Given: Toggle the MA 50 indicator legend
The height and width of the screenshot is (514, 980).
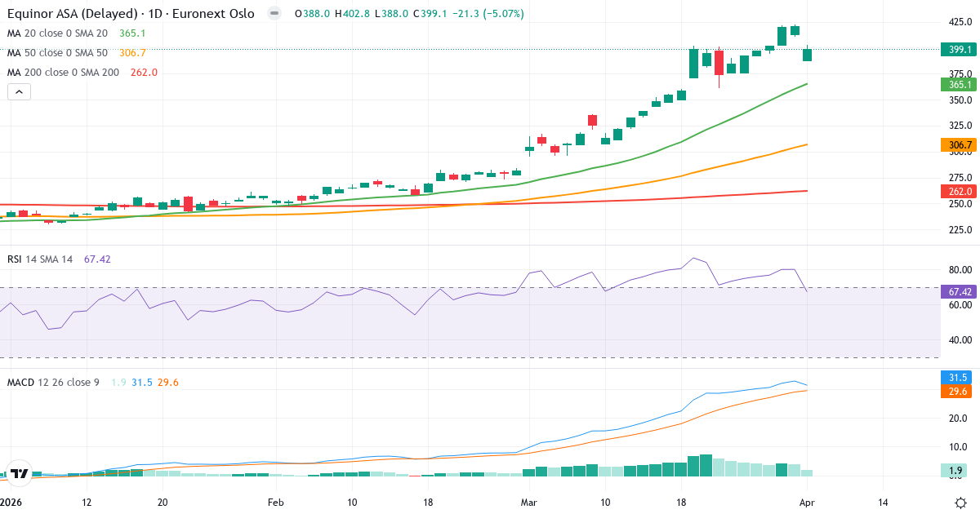Looking at the screenshot, I should pyautogui.click(x=57, y=53).
